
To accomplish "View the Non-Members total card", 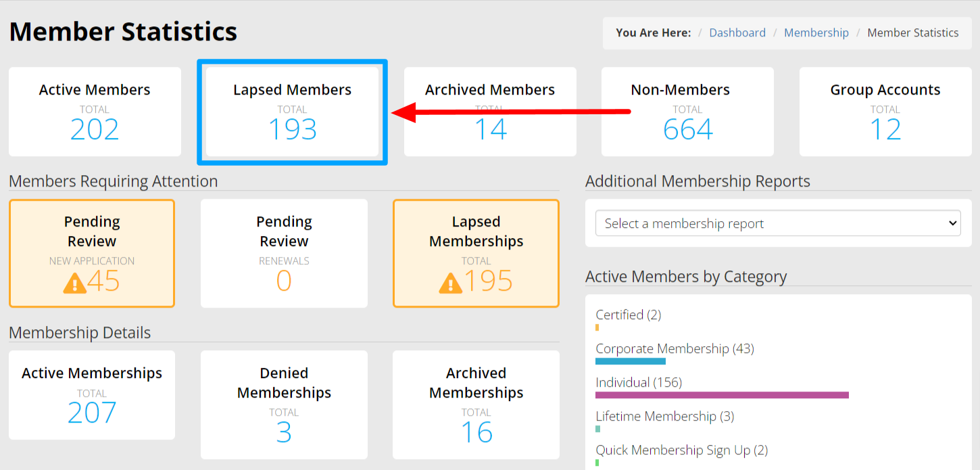I will pyautogui.click(x=687, y=112).
